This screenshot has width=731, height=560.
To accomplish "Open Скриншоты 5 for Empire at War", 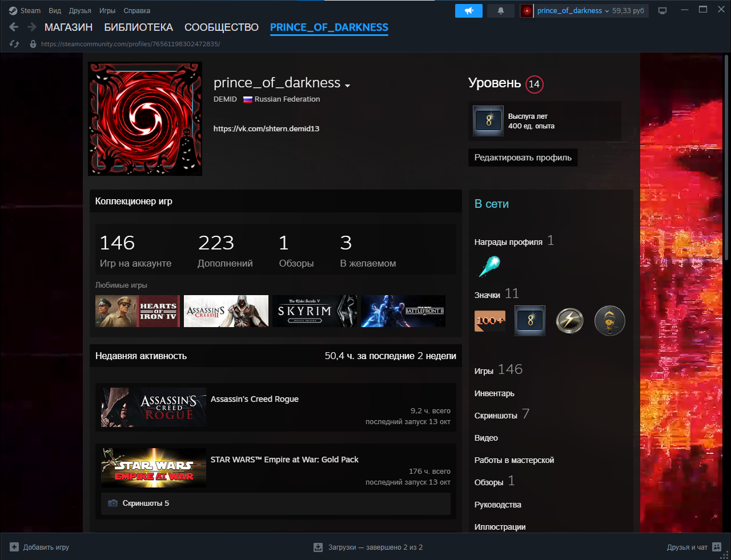I will click(276, 503).
